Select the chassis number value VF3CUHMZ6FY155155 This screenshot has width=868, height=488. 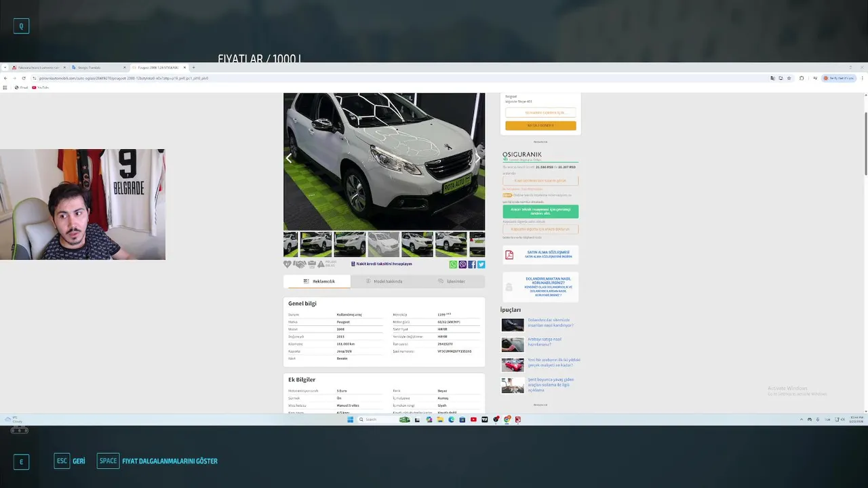pos(454,351)
